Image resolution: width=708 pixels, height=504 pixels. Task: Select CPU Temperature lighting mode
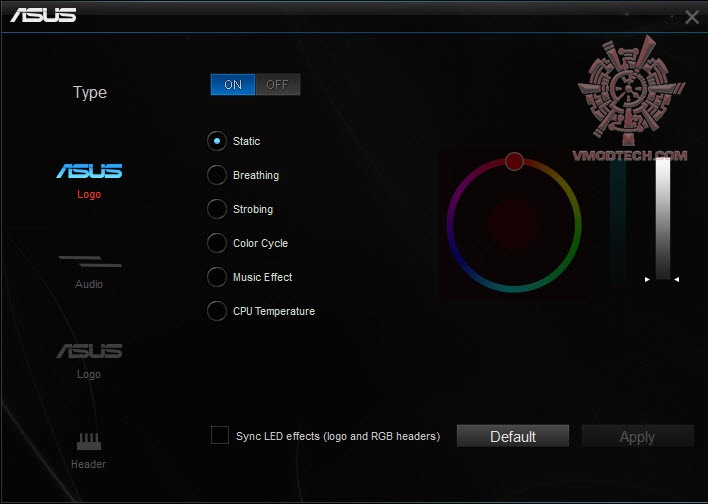pyautogui.click(x=217, y=311)
